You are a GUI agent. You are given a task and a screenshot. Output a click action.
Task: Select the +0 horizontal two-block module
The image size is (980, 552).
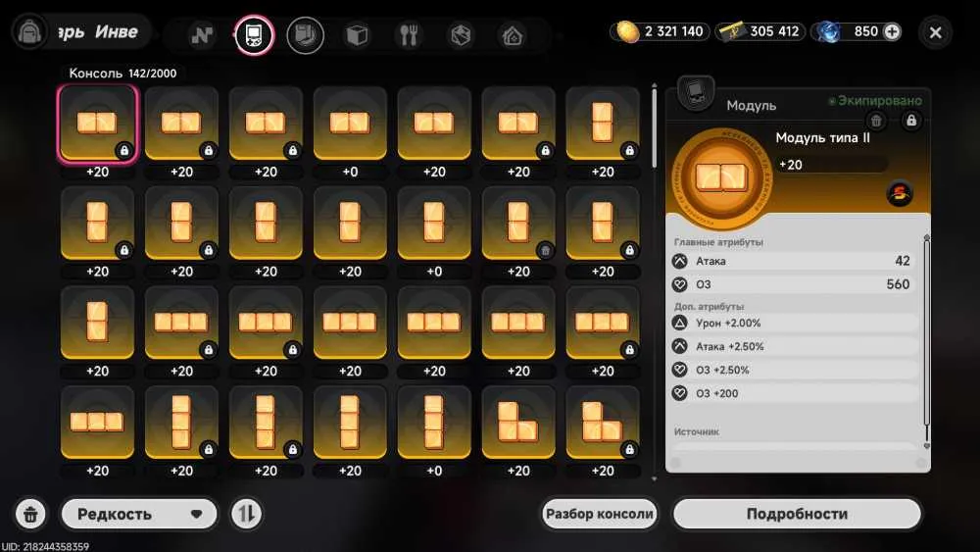coord(350,124)
